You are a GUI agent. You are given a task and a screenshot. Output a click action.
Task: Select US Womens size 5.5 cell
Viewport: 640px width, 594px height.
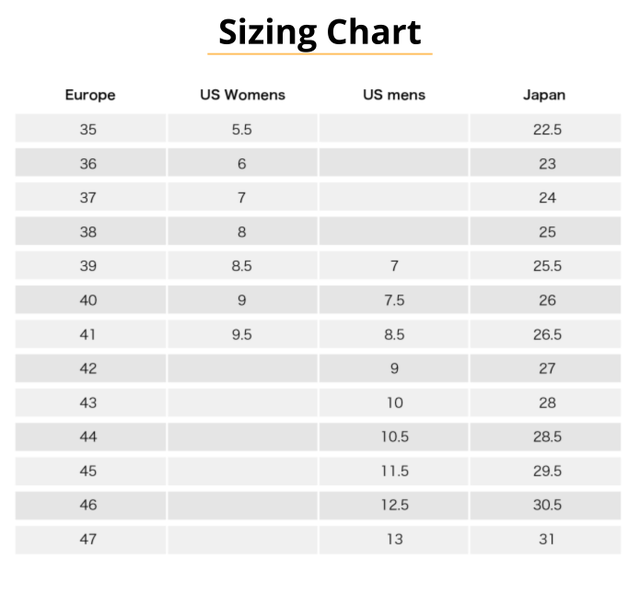pyautogui.click(x=242, y=129)
